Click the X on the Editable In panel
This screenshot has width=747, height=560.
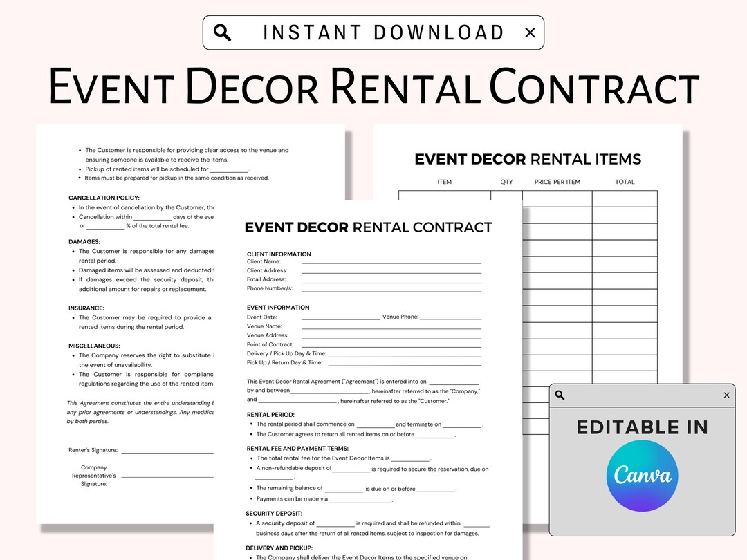726,395
